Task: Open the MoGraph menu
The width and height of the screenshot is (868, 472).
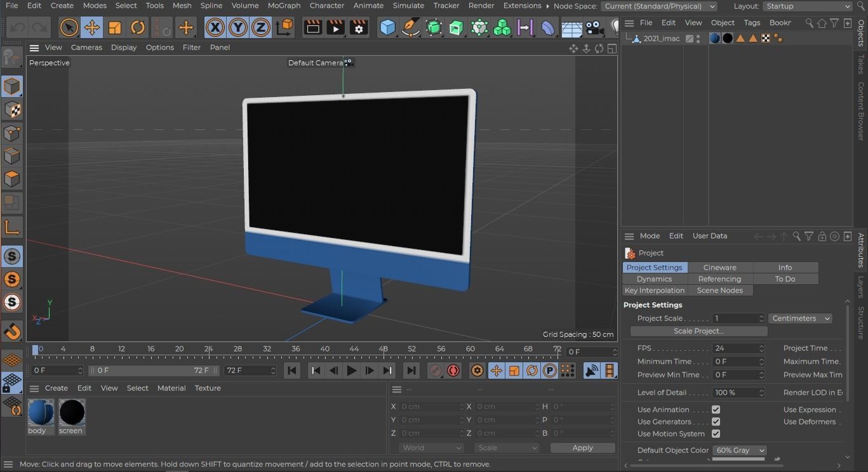Action: click(x=284, y=6)
